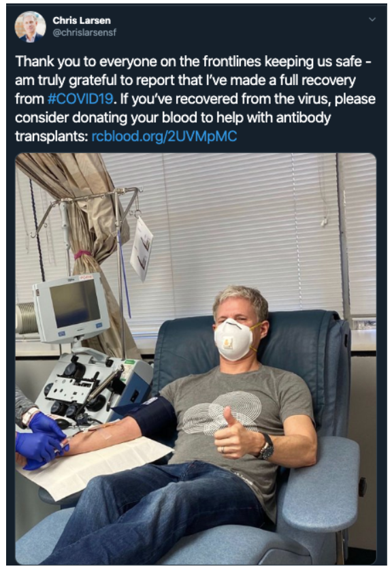Click the circular graphic on gray t-shirt
Screen dimensions: 392x571
[x=221, y=412]
